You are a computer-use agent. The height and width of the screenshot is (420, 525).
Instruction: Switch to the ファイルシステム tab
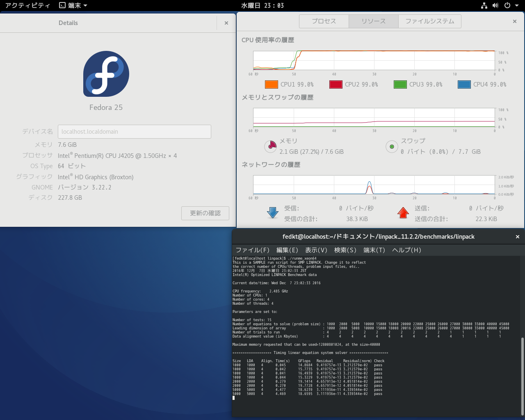[x=429, y=21]
